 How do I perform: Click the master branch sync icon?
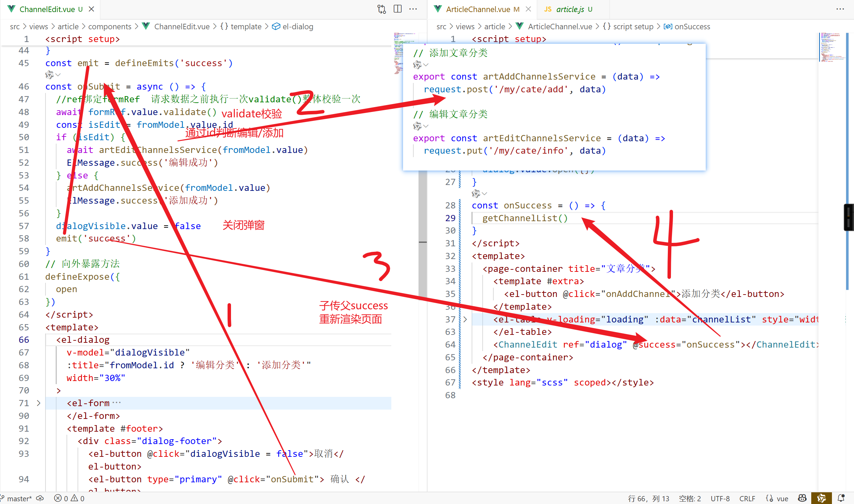coord(40,498)
